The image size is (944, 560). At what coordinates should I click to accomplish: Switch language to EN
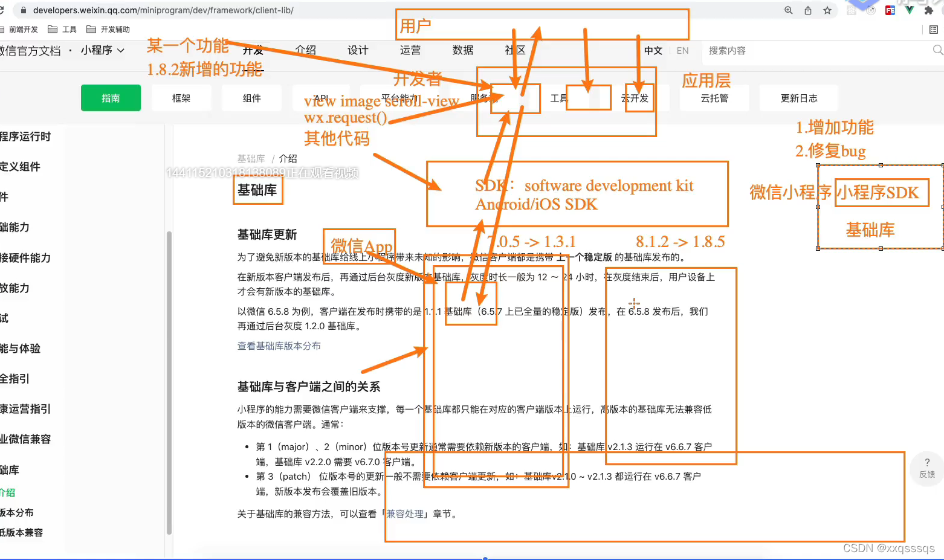(682, 51)
